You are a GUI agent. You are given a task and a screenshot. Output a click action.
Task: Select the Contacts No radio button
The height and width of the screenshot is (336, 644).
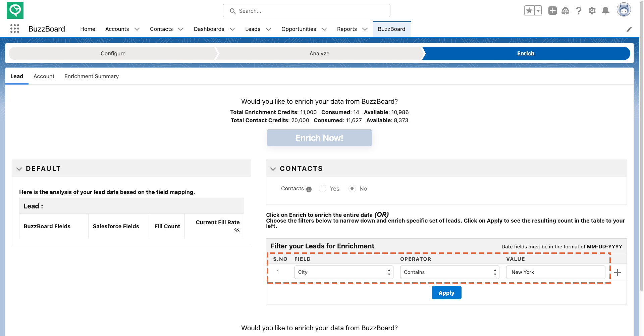[352, 189]
